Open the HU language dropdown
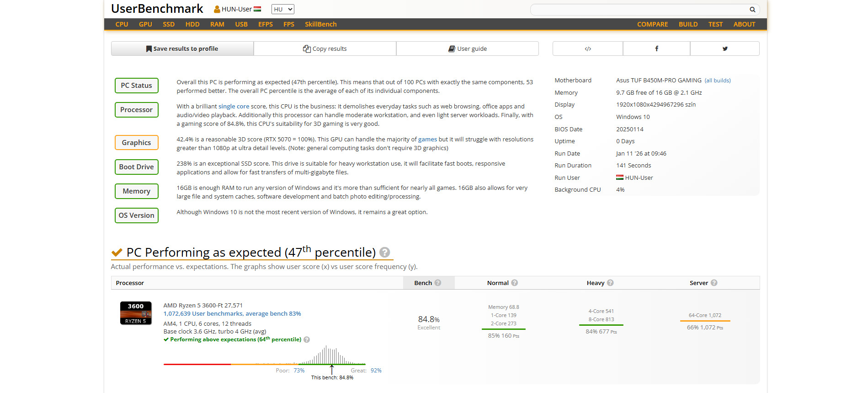This screenshot has width=868, height=393. pyautogui.click(x=283, y=9)
